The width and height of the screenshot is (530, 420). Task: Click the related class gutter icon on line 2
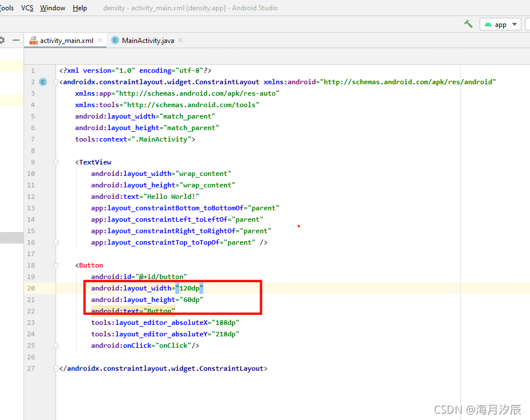pyautogui.click(x=43, y=82)
